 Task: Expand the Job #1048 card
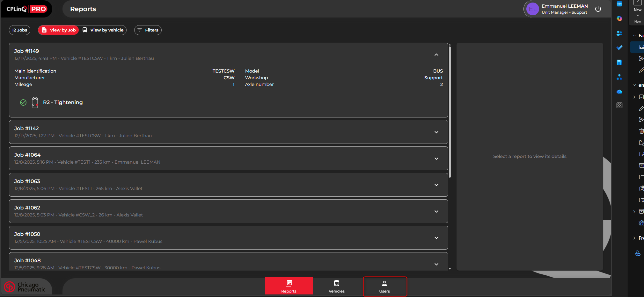tap(436, 264)
